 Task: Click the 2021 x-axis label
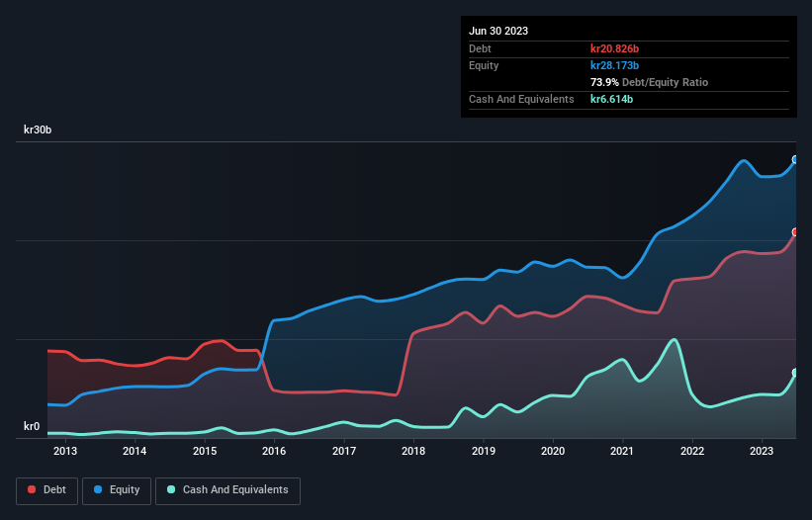[622, 451]
